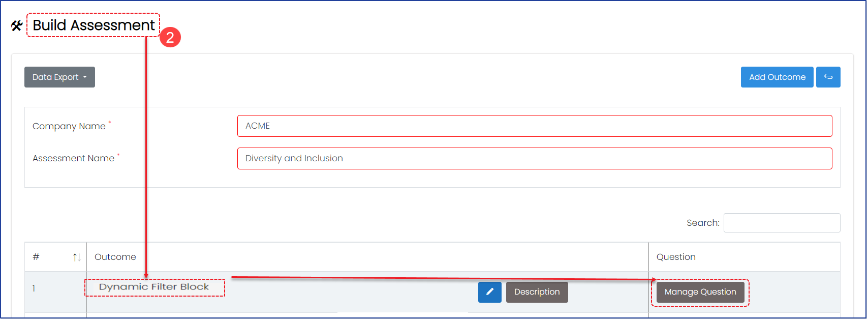
Task: Open Manage Question for Dynamic Filter Block
Action: (x=700, y=292)
